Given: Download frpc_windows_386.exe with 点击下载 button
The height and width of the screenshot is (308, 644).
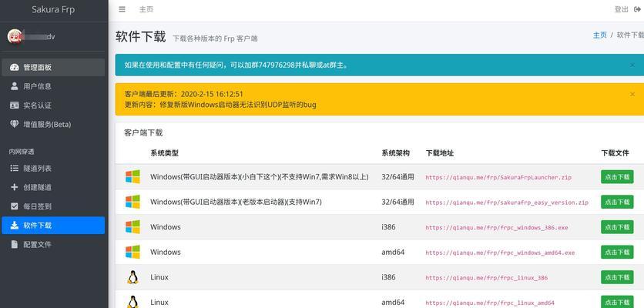Looking at the screenshot, I should [617, 227].
